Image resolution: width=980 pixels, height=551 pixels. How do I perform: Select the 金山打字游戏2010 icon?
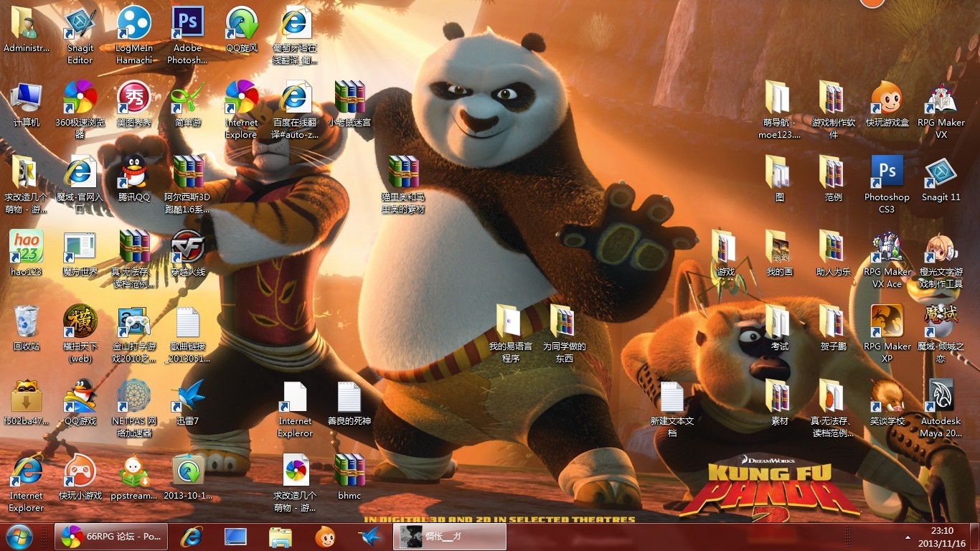(x=134, y=334)
